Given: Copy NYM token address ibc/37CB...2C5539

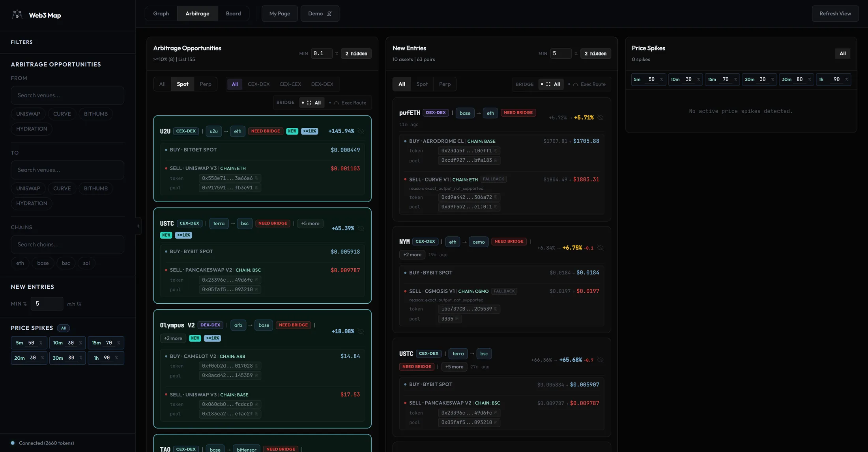Looking at the screenshot, I should tap(496, 309).
